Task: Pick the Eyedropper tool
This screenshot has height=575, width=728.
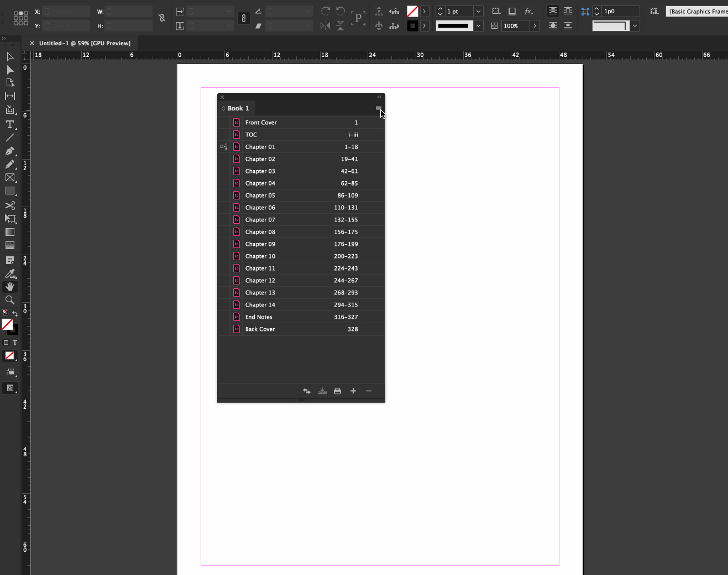Action: [x=10, y=273]
